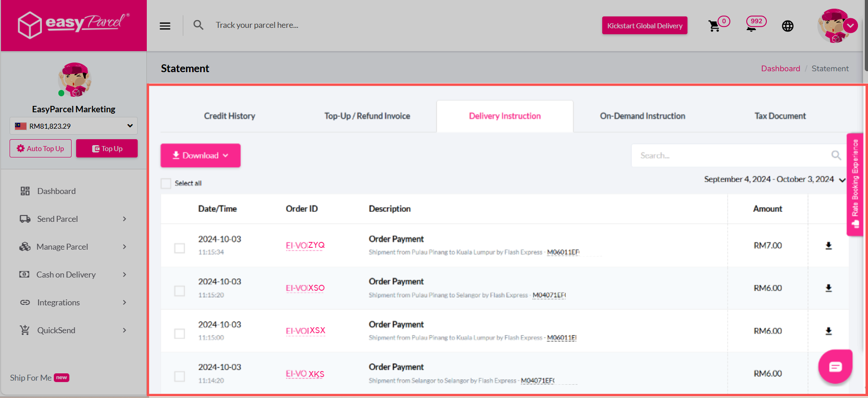The width and height of the screenshot is (868, 398).
Task: Go to Dashboard in the sidebar
Action: 57,191
